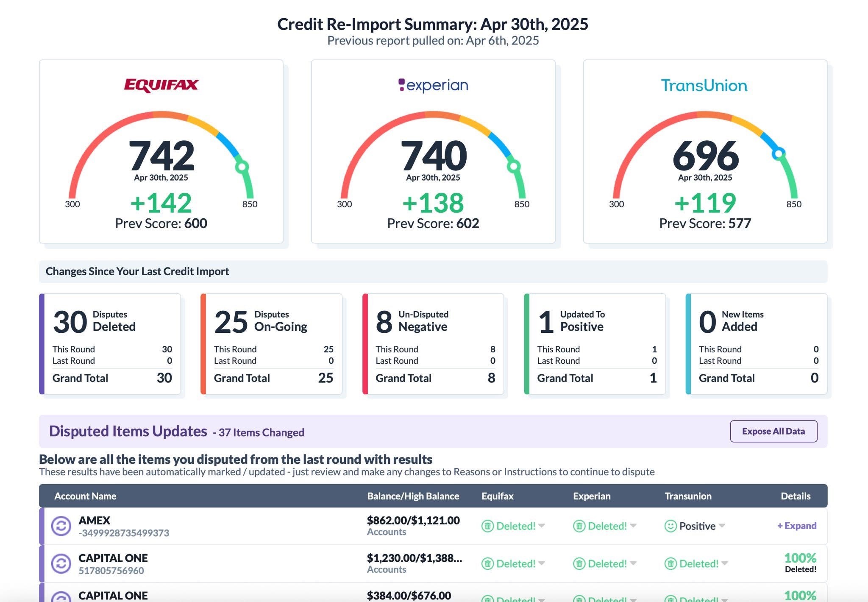
Task: Click AMEX Experian deleted trash icon
Action: click(579, 526)
